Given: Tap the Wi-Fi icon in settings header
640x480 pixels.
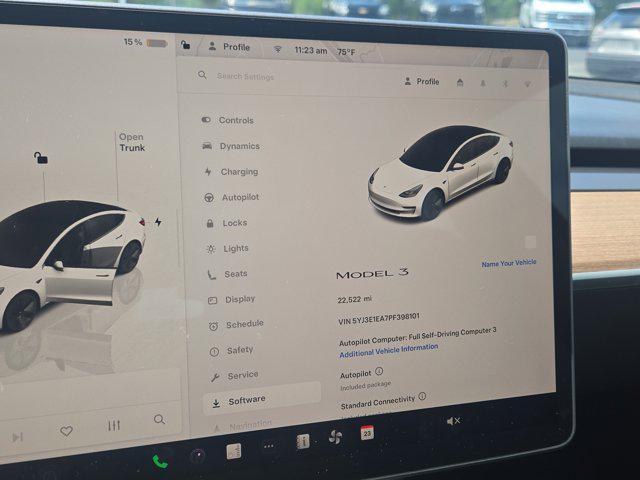Looking at the screenshot, I should [528, 84].
